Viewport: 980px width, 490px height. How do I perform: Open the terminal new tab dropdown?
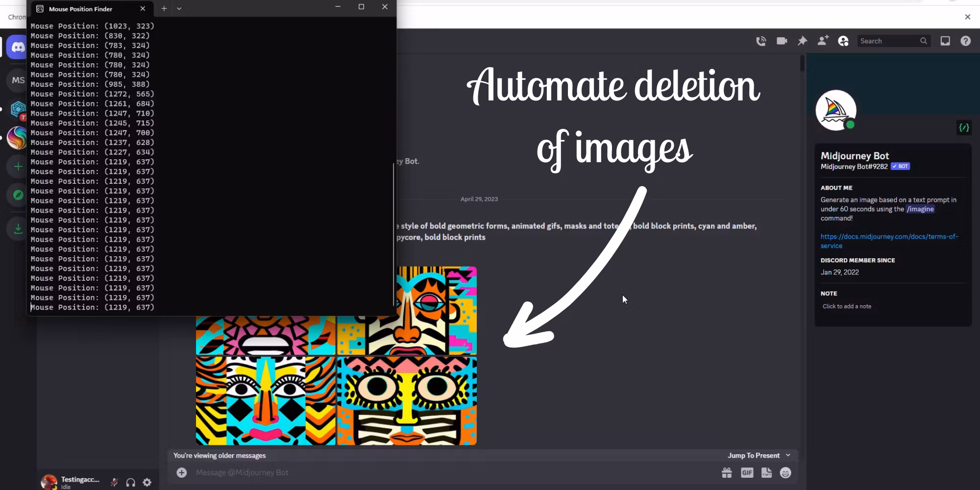coord(179,9)
